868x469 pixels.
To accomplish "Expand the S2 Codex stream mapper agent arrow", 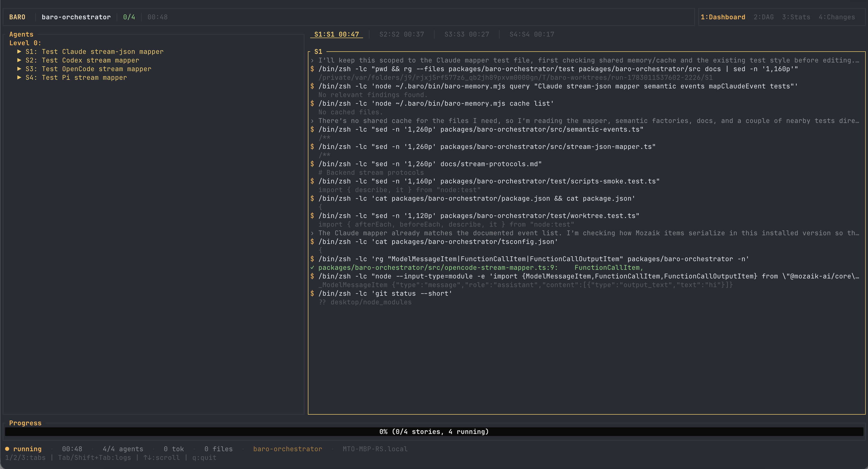I will tap(19, 60).
